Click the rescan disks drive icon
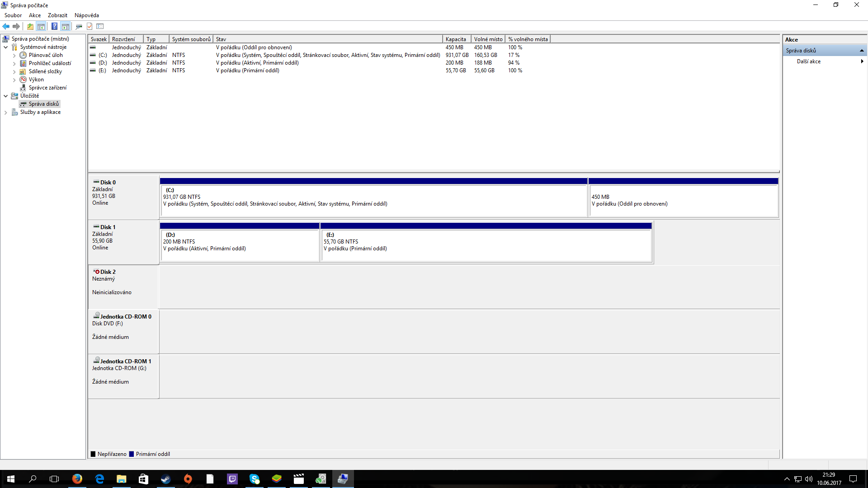The width and height of the screenshot is (868, 488). point(79,26)
